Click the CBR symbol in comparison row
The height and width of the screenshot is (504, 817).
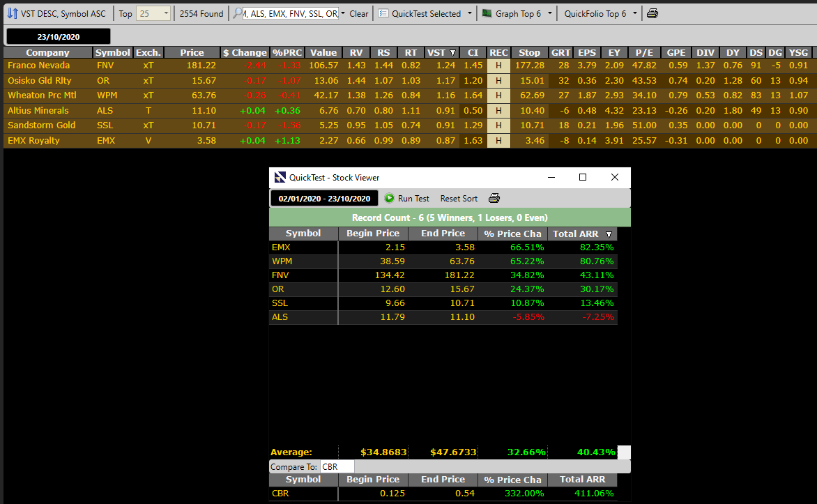[x=280, y=494]
